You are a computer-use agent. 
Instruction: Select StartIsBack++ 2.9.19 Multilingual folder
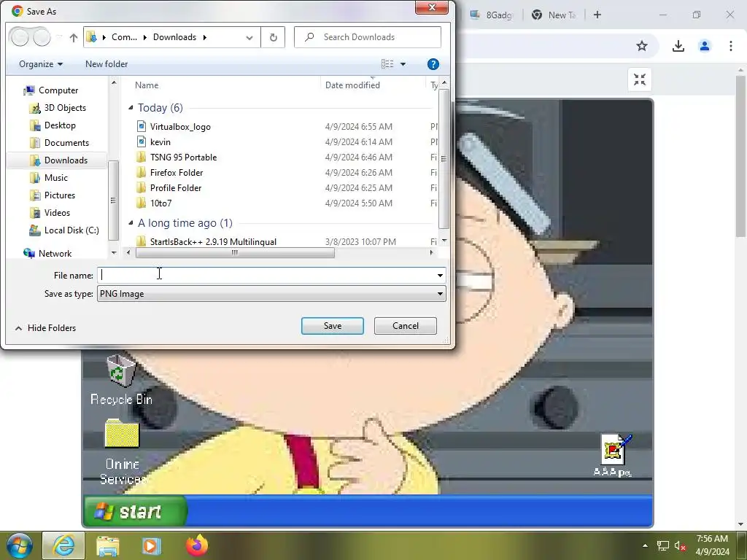click(213, 241)
